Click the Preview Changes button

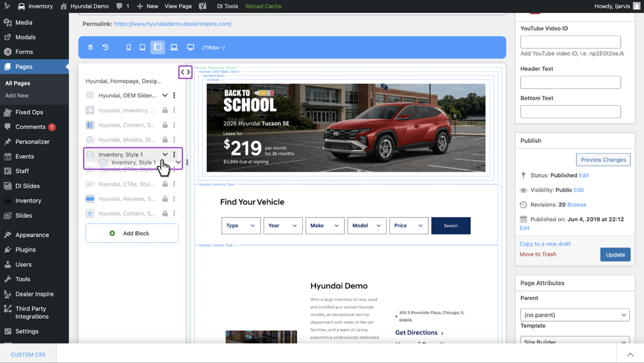click(x=603, y=160)
